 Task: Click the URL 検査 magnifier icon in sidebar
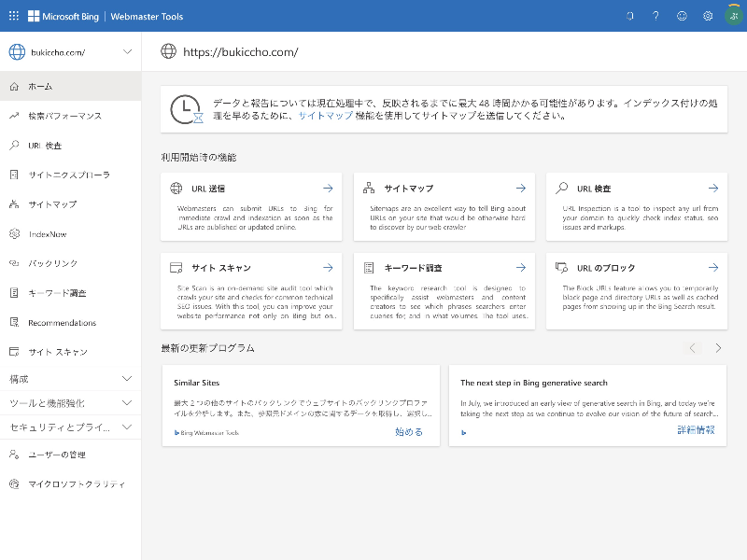pyautogui.click(x=14, y=146)
